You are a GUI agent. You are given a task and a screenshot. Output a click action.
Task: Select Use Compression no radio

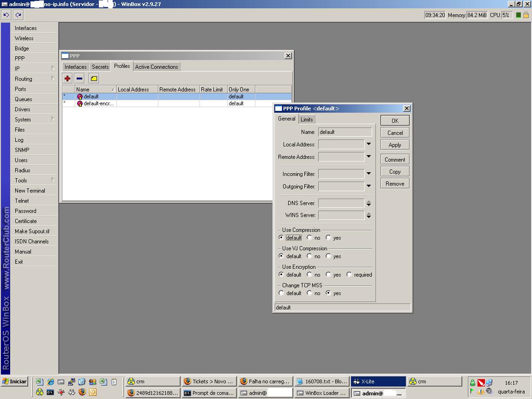coord(309,237)
